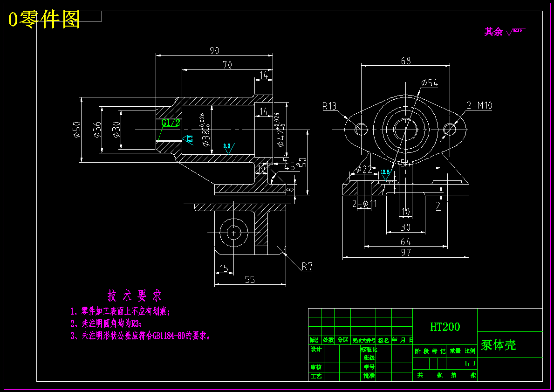Click the "阶段标记" header cell
554x392 pixels.
click(x=431, y=351)
